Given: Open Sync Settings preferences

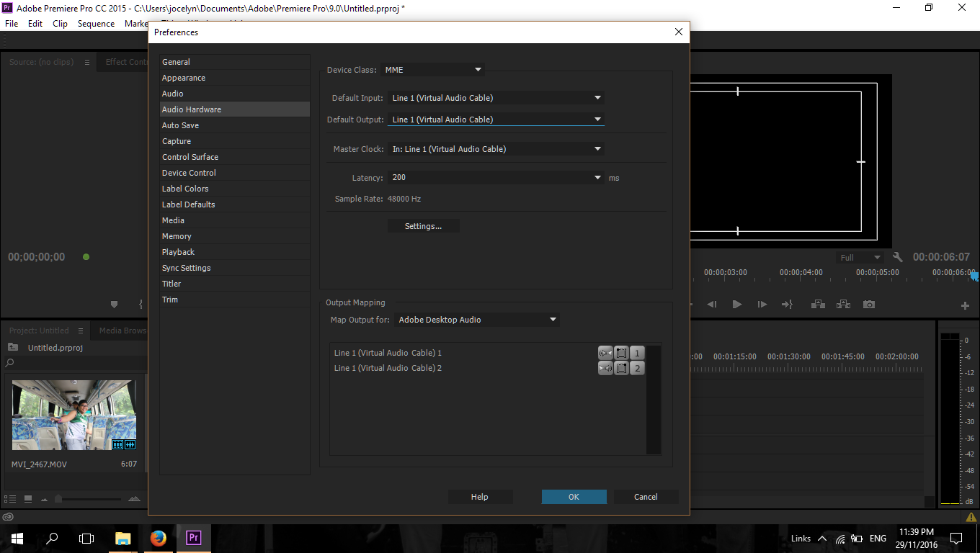Looking at the screenshot, I should pos(235,268).
